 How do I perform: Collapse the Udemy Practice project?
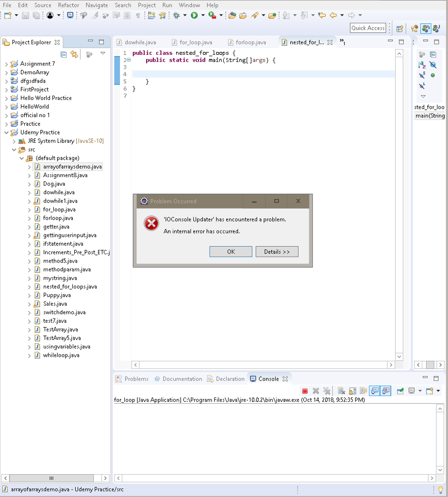6,133
